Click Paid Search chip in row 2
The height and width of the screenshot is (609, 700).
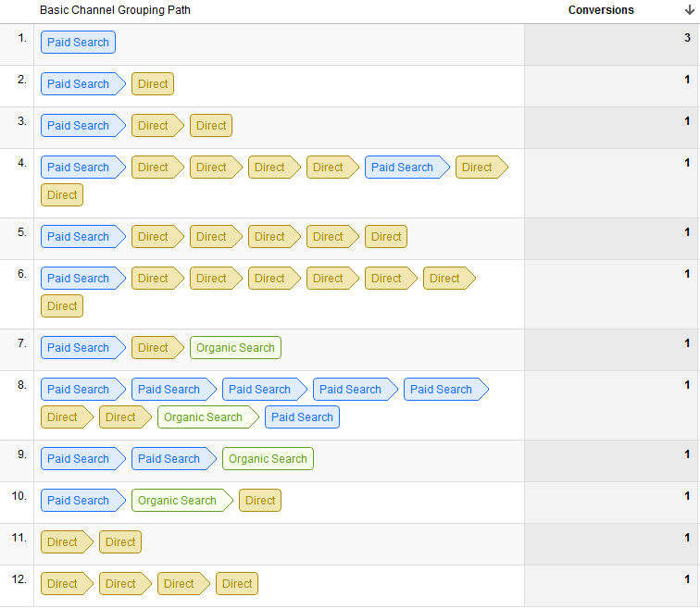pyautogui.click(x=83, y=84)
